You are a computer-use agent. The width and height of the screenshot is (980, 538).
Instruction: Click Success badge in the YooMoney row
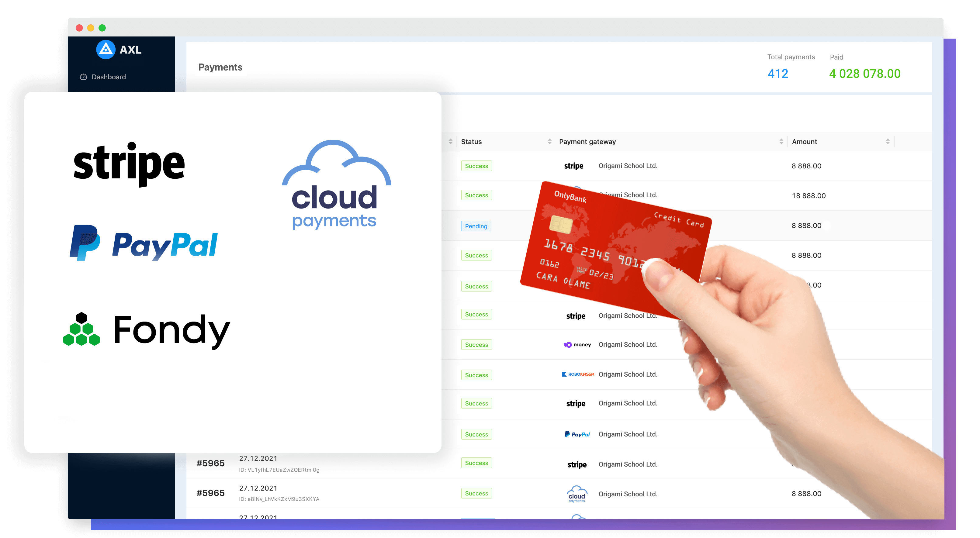[476, 345]
